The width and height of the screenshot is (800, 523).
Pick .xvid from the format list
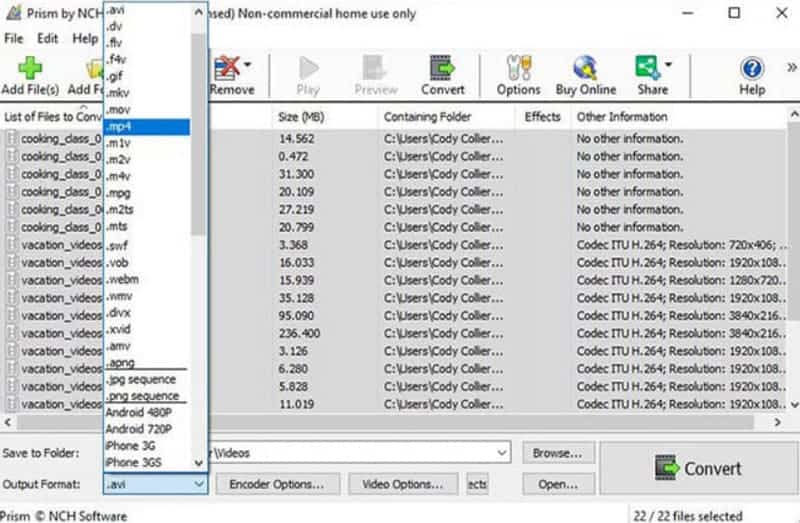(x=147, y=330)
